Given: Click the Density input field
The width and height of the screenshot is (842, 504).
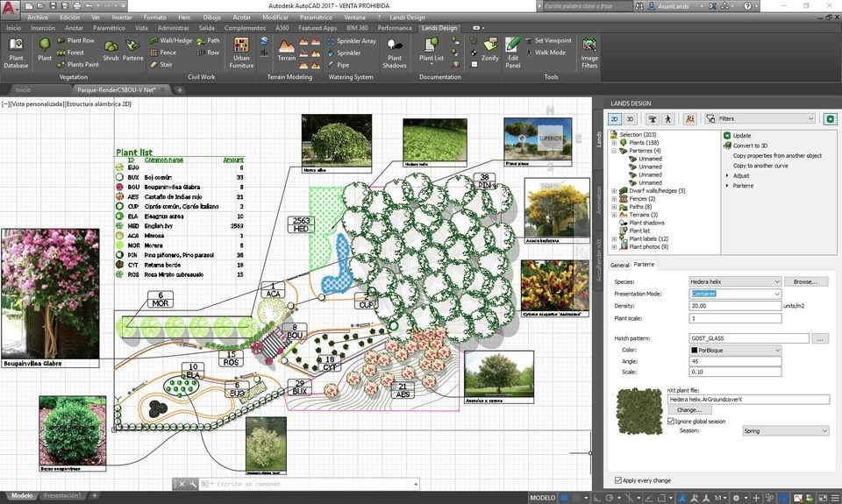Looking at the screenshot, I should click(734, 306).
